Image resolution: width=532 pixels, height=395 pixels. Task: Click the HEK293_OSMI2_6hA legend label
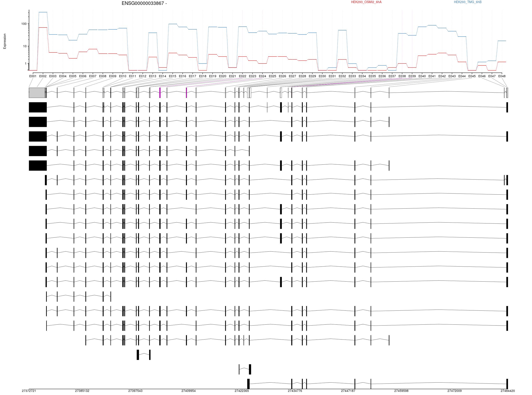point(366,2)
